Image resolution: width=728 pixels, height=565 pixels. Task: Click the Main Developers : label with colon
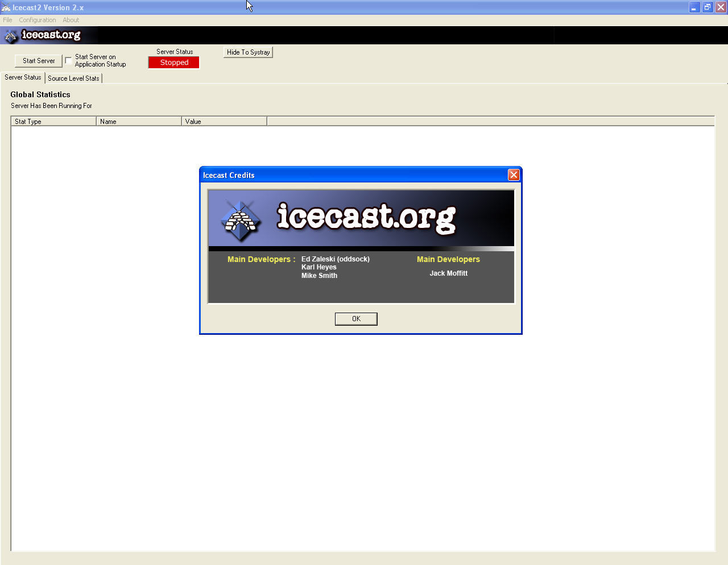pos(262,259)
